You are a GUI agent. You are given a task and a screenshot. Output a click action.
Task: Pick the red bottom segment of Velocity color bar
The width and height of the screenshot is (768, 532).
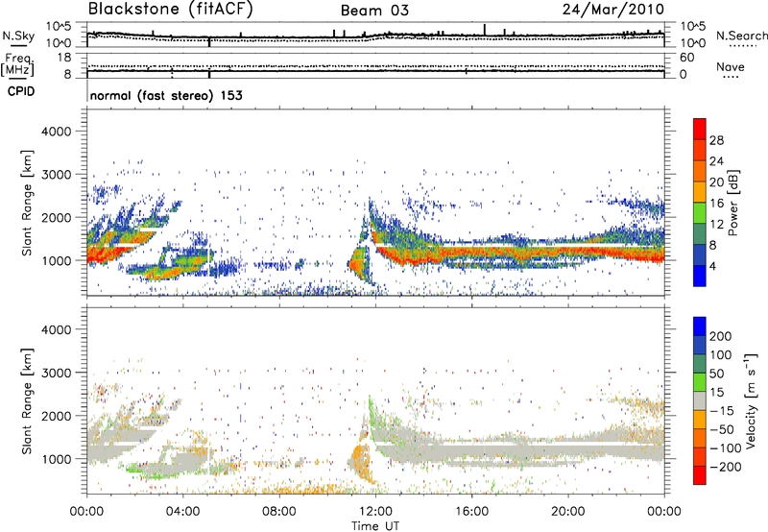pos(700,475)
